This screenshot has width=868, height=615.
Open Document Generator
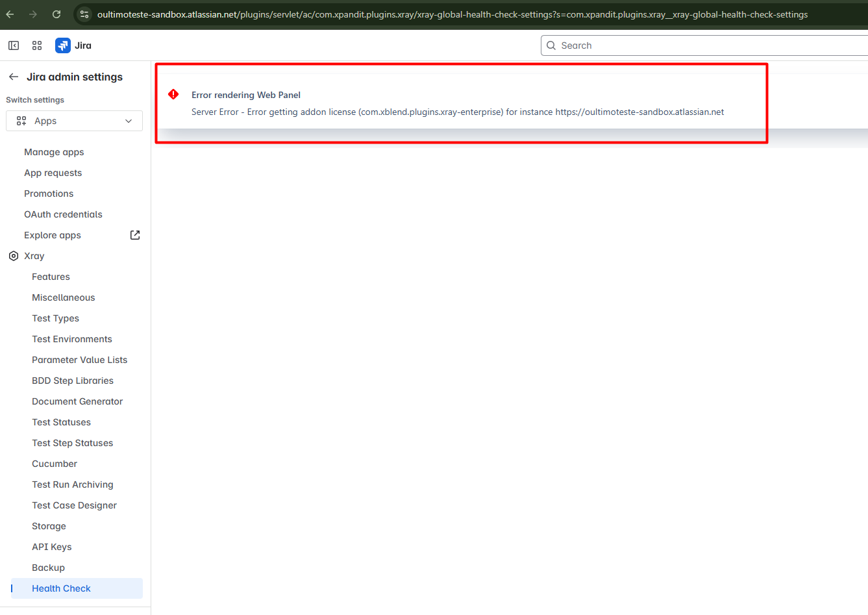(77, 401)
